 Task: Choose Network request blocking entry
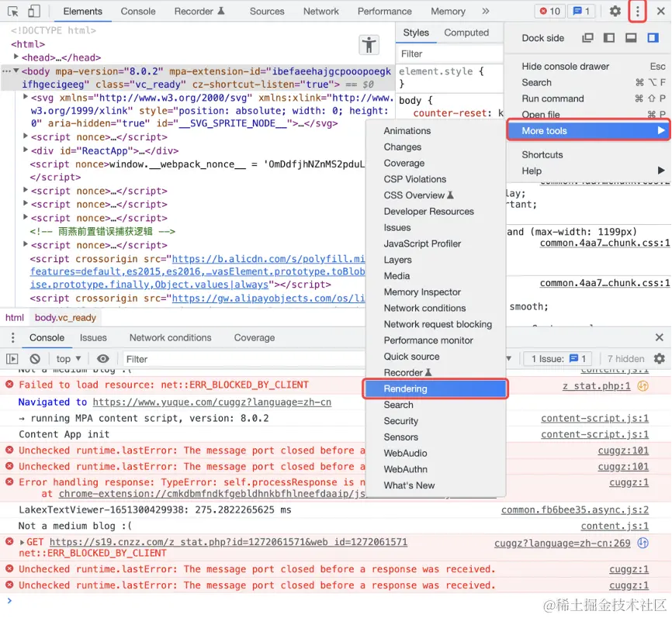pyautogui.click(x=438, y=324)
